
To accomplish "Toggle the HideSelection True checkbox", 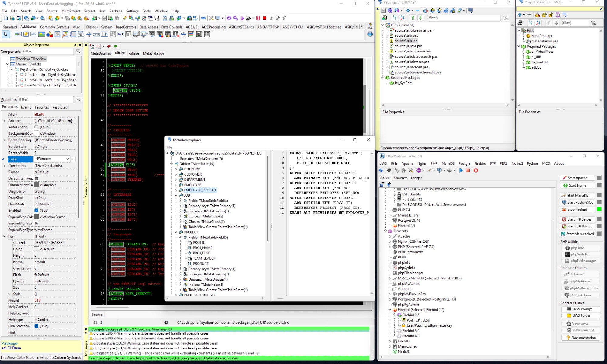I will (x=36, y=326).
